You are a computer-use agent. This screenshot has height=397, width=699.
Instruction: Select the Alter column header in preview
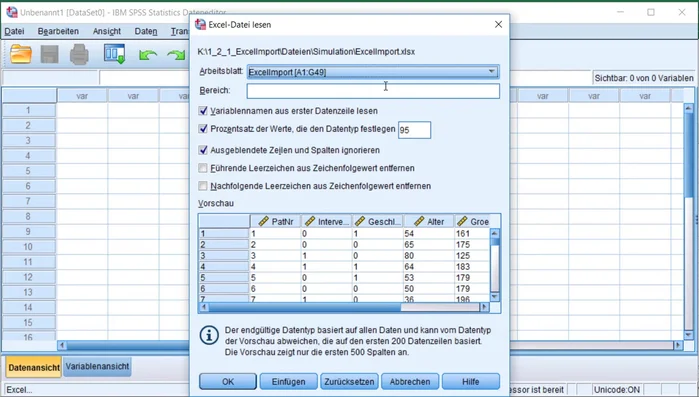429,221
